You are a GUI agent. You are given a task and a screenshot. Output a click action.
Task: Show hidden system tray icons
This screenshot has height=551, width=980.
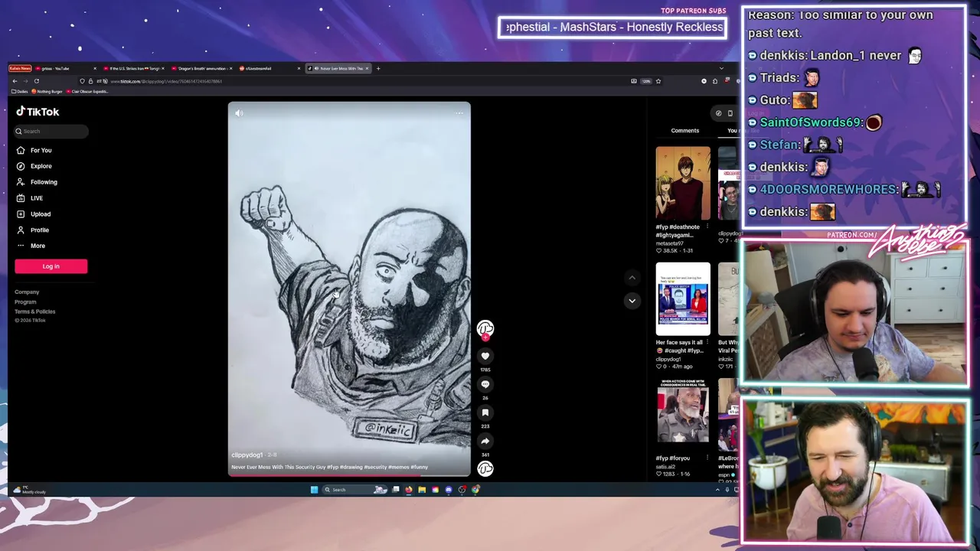click(717, 490)
